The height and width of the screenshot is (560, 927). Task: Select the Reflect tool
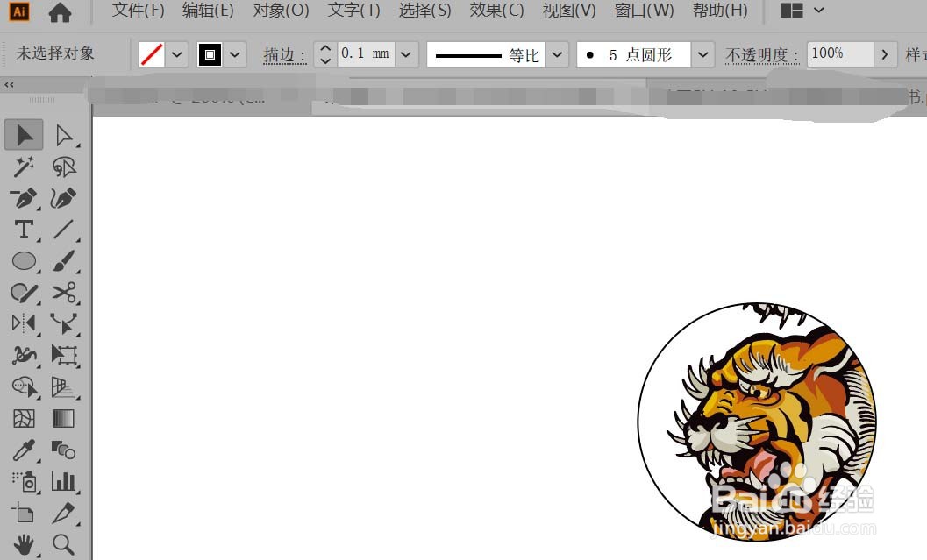coord(24,323)
